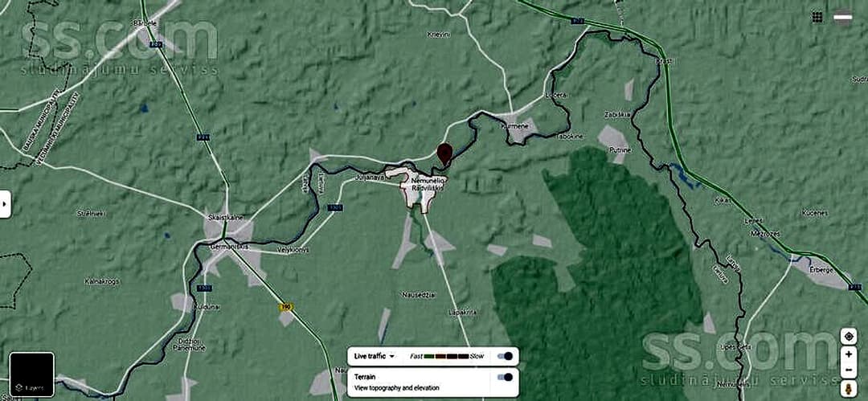The image size is (868, 401).
Task: Open the Live traffic dropdown
Action: click(x=375, y=356)
